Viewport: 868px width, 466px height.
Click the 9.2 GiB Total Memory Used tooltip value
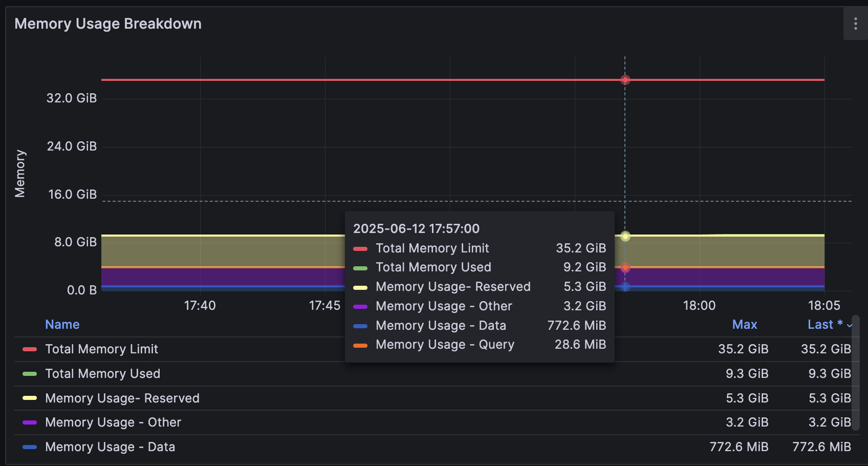[584, 267]
